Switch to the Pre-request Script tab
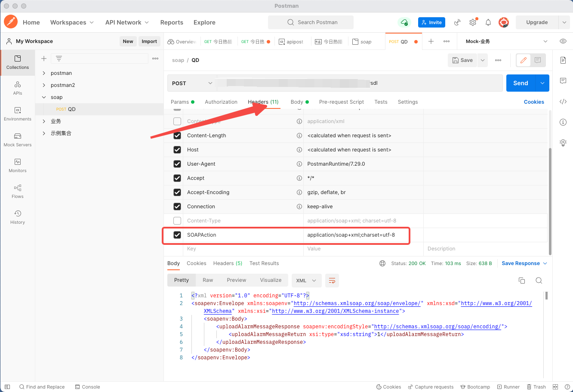573x392 pixels. [x=341, y=102]
